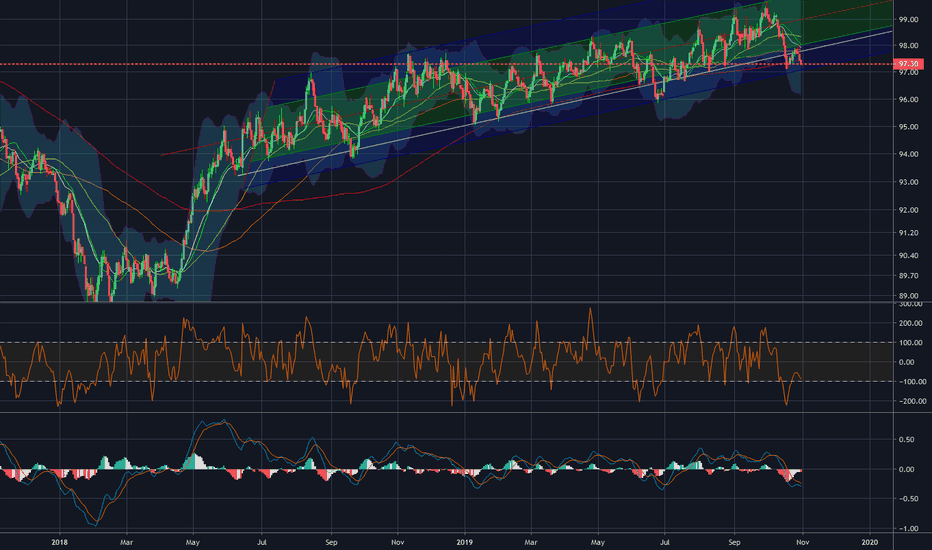Select the 90.40 price axis label
932x550 pixels.
coord(908,256)
